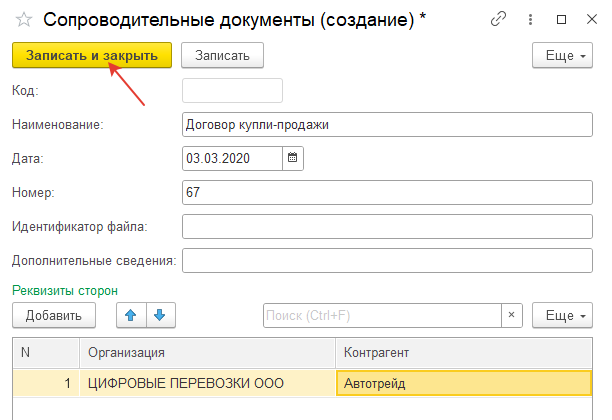612x420 pixels.
Task: Expand the top Еще dropdown menu
Action: point(562,55)
